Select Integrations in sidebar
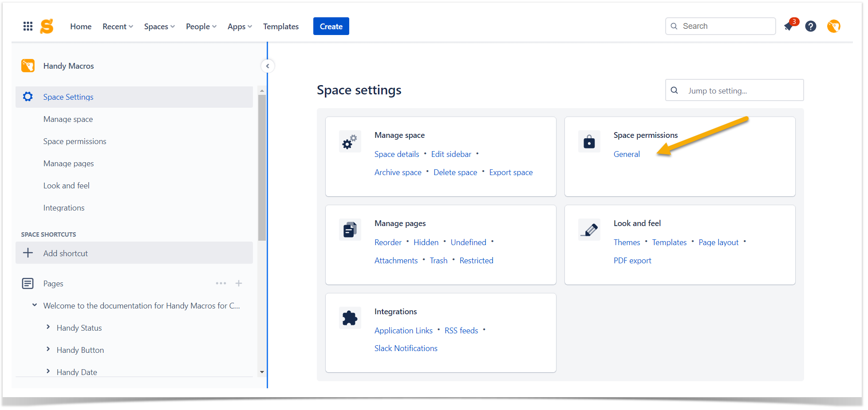Image resolution: width=868 pixels, height=410 pixels. click(x=63, y=208)
